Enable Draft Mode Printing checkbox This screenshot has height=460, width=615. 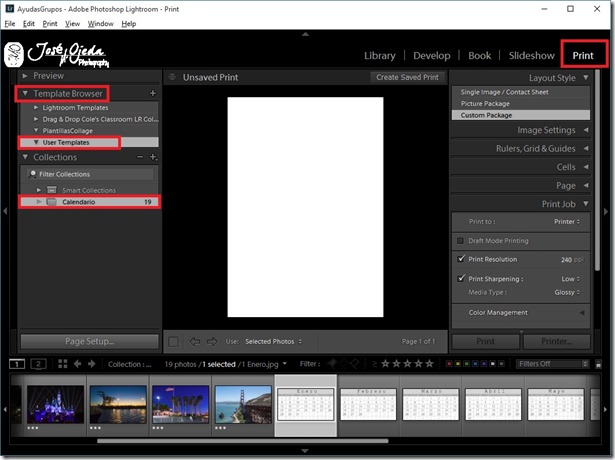pos(460,241)
